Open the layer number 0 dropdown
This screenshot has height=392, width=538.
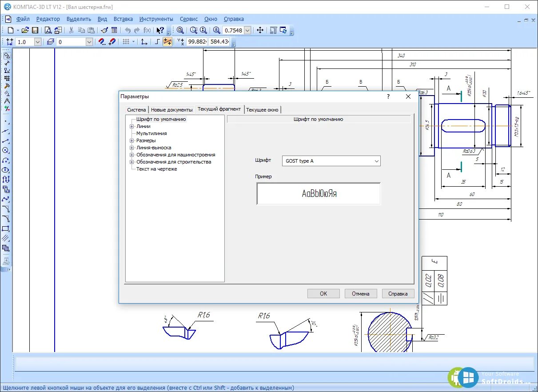(89, 42)
